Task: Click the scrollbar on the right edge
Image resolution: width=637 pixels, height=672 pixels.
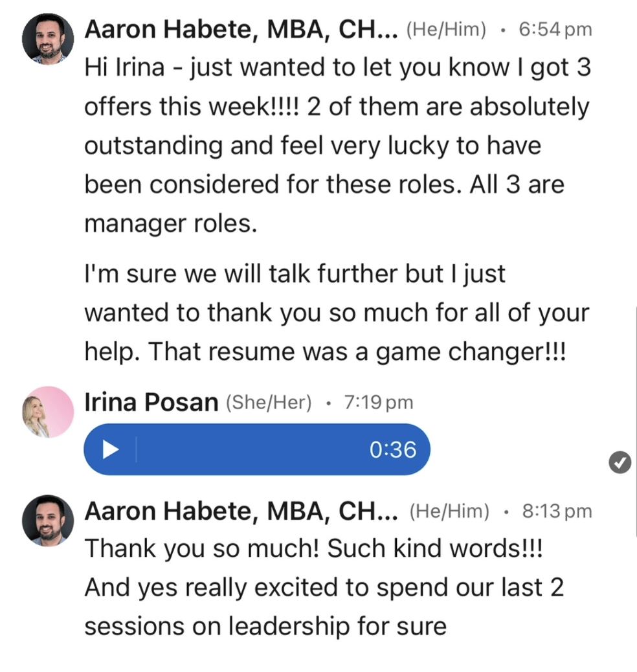Action: (x=634, y=388)
